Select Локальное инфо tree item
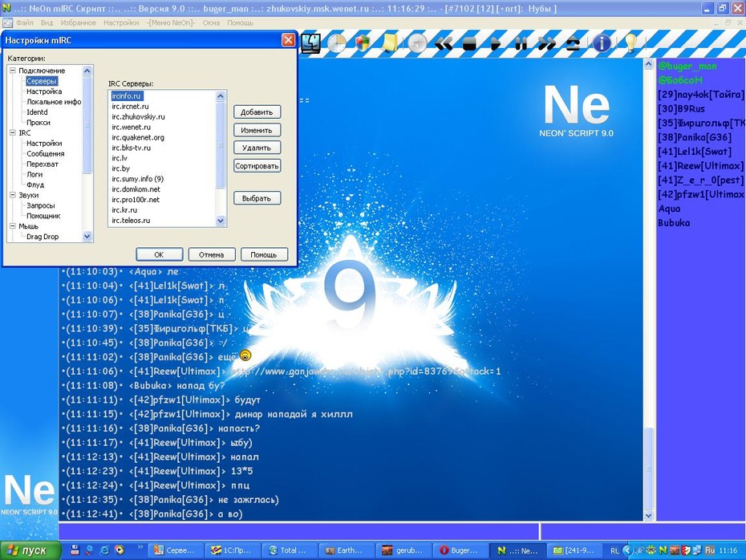Screen dimensions: 746x560 pos(54,102)
